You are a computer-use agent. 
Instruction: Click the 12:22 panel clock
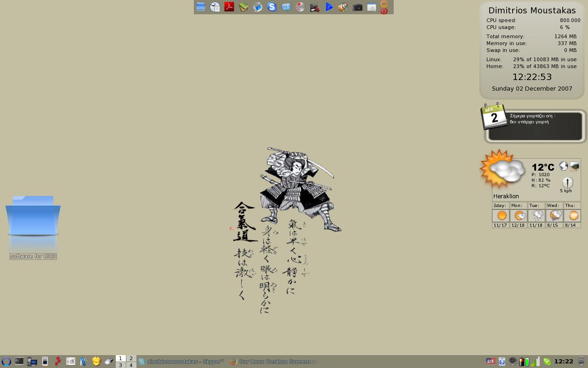coord(564,362)
